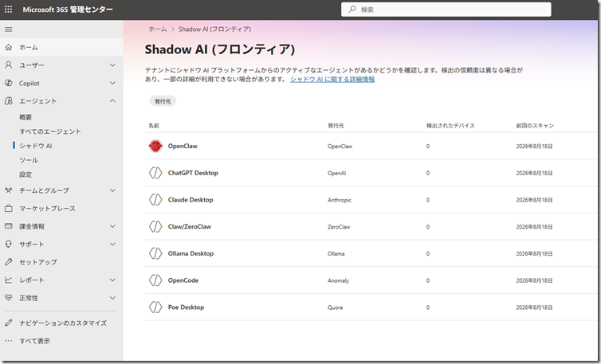This screenshot has height=364, width=601.
Task: Expand the ユーザー section chevron
Action: [x=112, y=65]
